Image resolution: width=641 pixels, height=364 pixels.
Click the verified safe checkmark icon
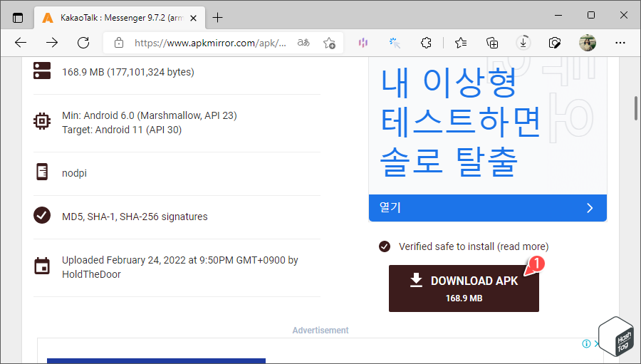tap(385, 246)
